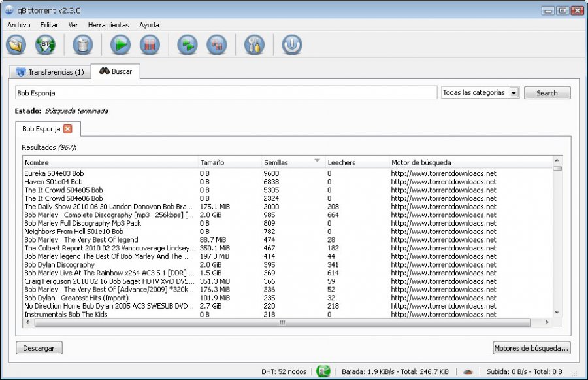Open options using the tools icon
This screenshot has height=380, width=588.
coord(254,45)
